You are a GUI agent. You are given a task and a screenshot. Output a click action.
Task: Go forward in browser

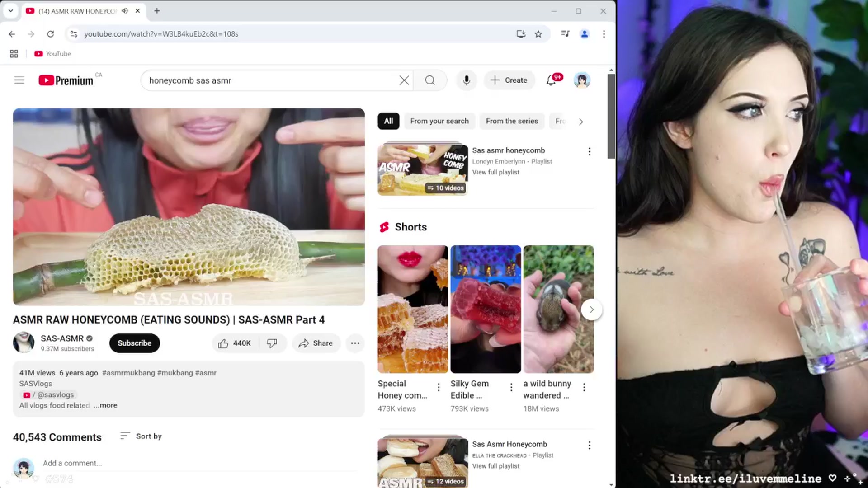(31, 34)
